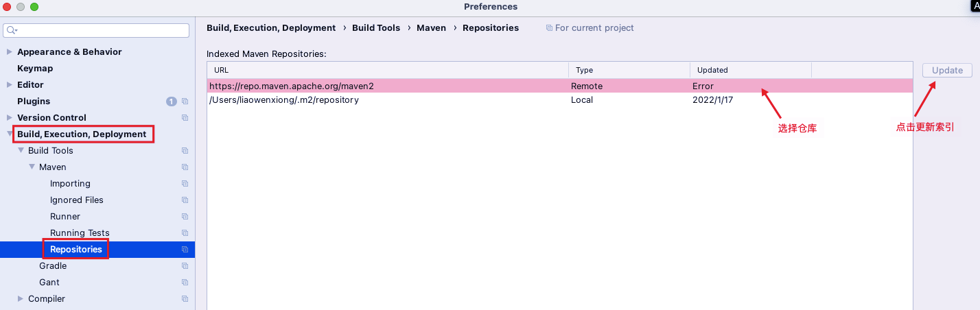
Task: Click project-level icon beside Gradle
Action: point(185,266)
